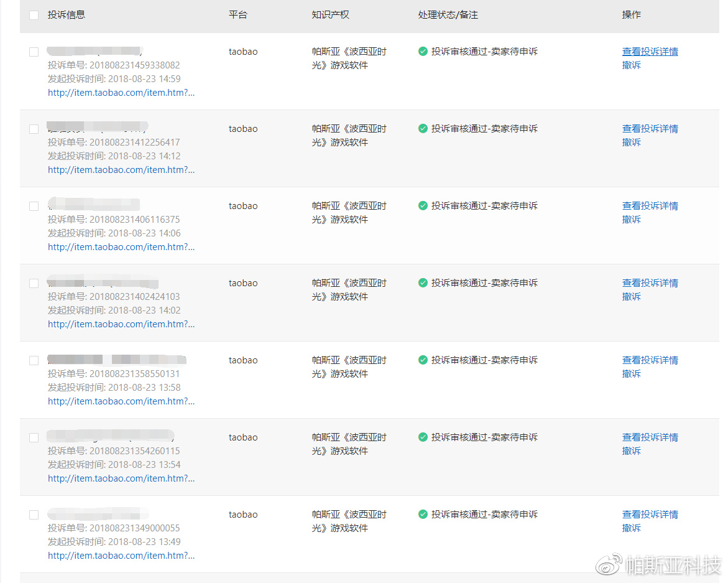Tick the select-all checkbox beside 投诉信息 header

click(x=34, y=16)
